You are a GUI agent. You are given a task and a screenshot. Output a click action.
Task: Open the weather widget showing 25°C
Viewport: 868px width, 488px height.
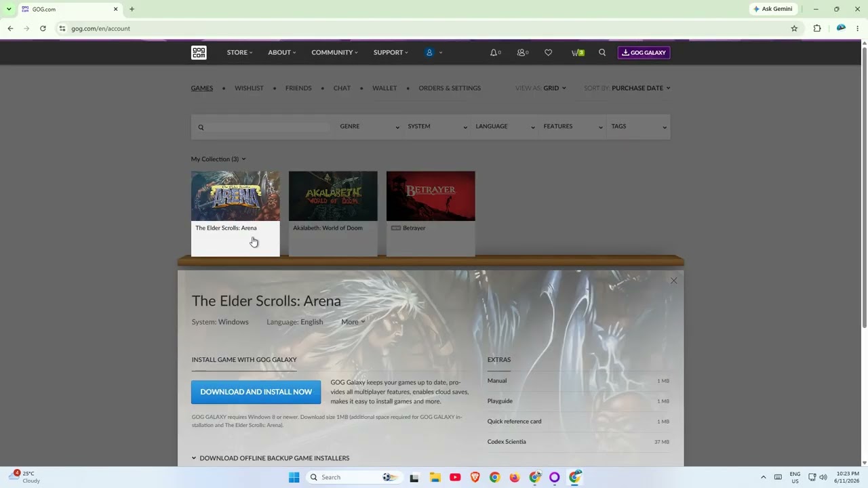click(x=25, y=477)
